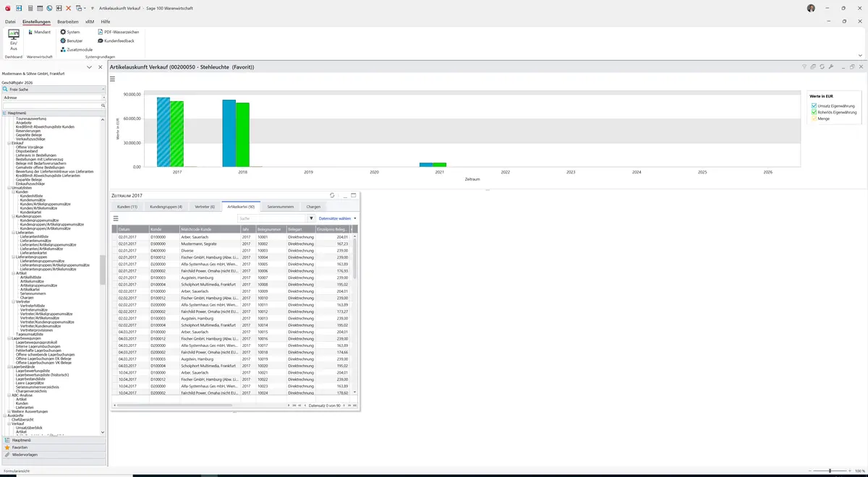This screenshot has height=477, width=868.
Task: Open Kundenfeedback from ribbon
Action: click(116, 40)
